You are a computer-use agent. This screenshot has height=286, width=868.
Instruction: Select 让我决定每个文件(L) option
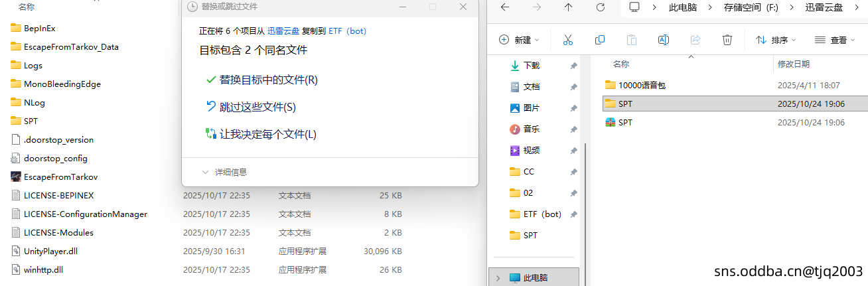pos(267,134)
